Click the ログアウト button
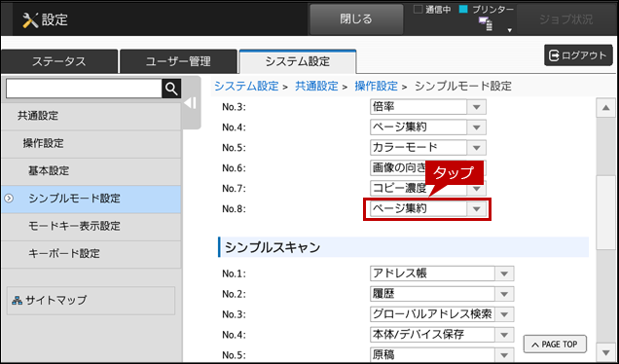Screen dimensions: 619x364 (578, 55)
